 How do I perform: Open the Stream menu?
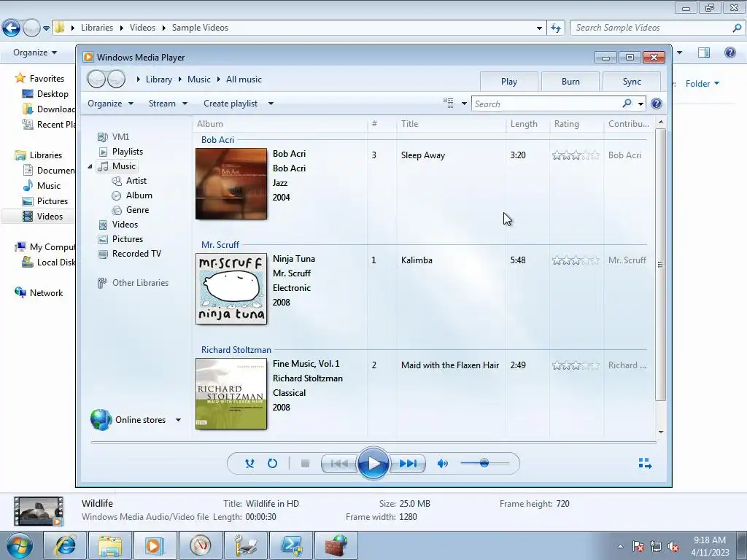(168, 104)
